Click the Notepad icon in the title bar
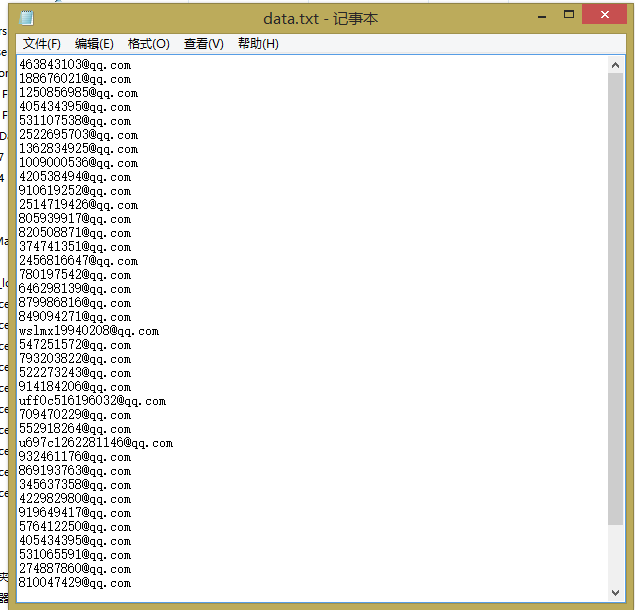This screenshot has width=635, height=610. pos(27,18)
